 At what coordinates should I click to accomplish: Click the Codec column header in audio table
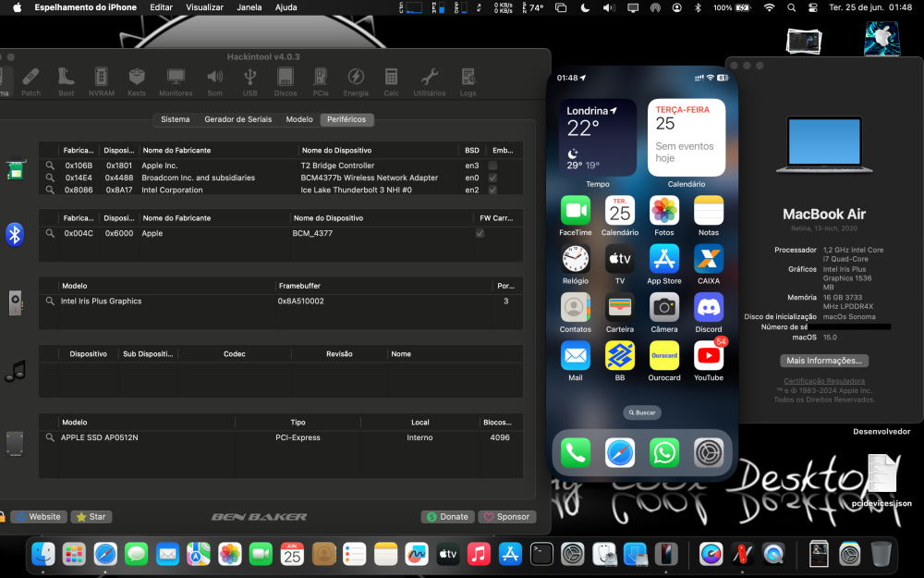pos(234,354)
